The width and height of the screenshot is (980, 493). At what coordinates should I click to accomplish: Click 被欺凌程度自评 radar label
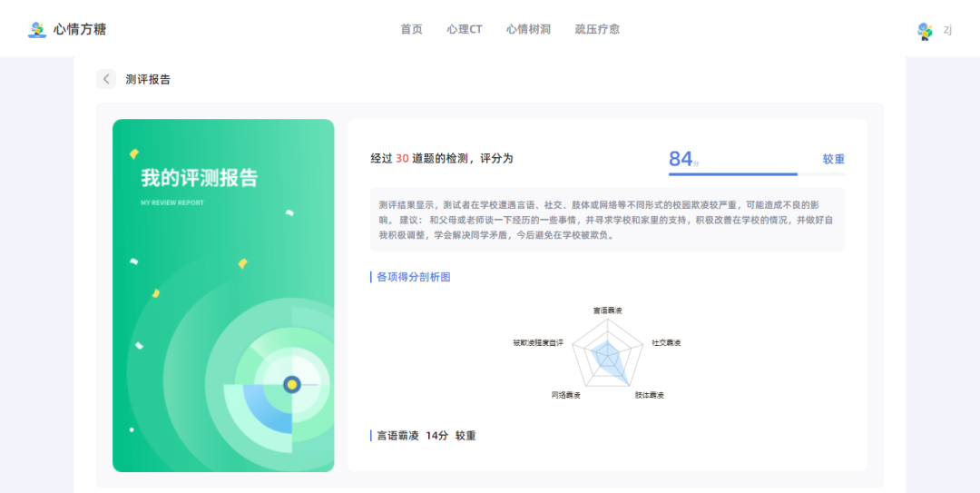point(538,343)
